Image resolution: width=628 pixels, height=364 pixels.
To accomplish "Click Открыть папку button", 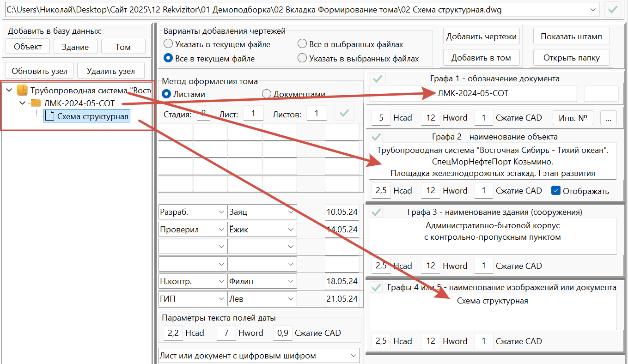I will click(x=572, y=58).
